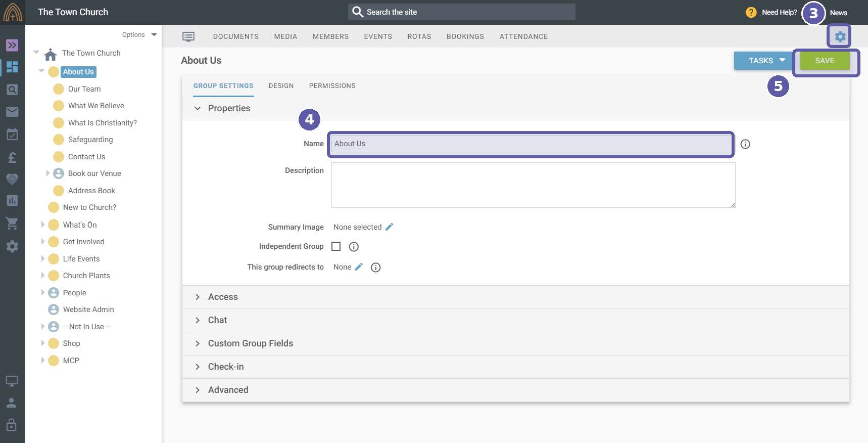Open the search page sidebar icon
Image resolution: width=868 pixels, height=443 pixels.
click(12, 90)
